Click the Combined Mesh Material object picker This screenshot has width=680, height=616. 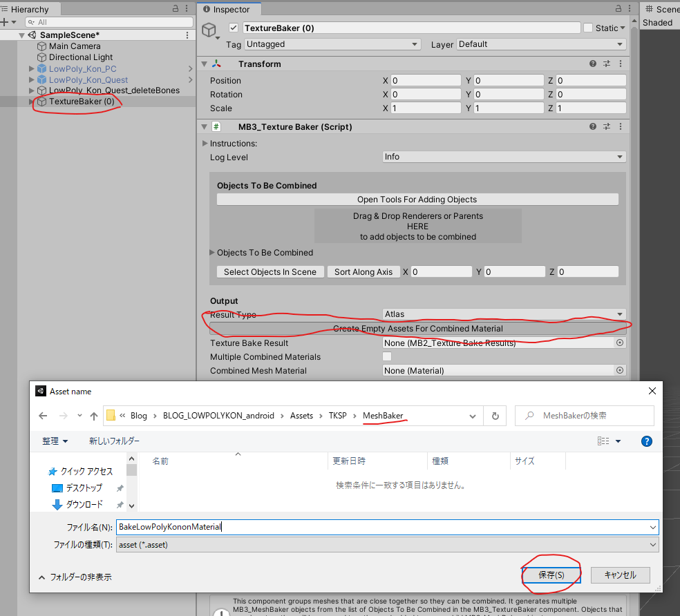pyautogui.click(x=620, y=371)
